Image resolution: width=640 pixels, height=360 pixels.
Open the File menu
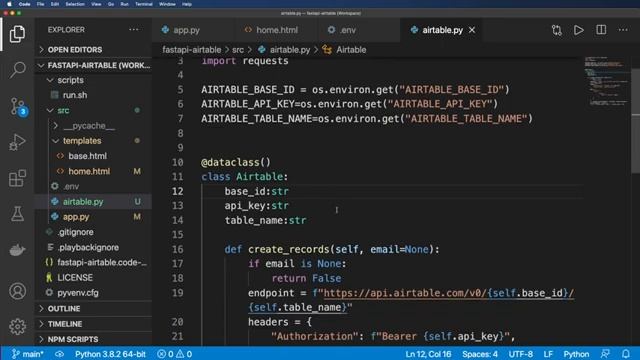click(x=40, y=4)
